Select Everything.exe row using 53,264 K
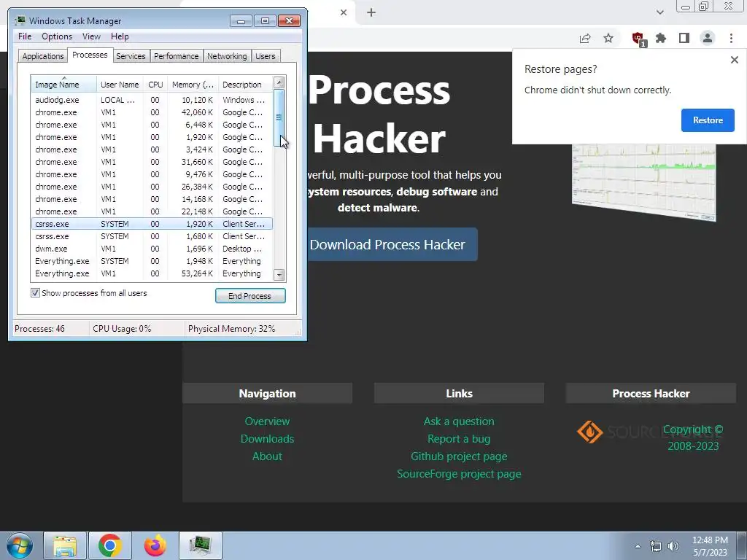 (x=152, y=273)
